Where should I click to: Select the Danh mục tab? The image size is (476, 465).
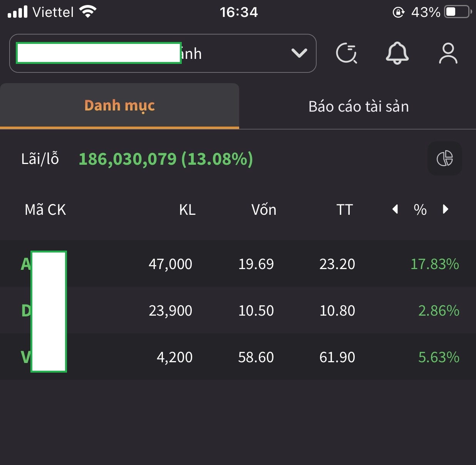pos(119,106)
